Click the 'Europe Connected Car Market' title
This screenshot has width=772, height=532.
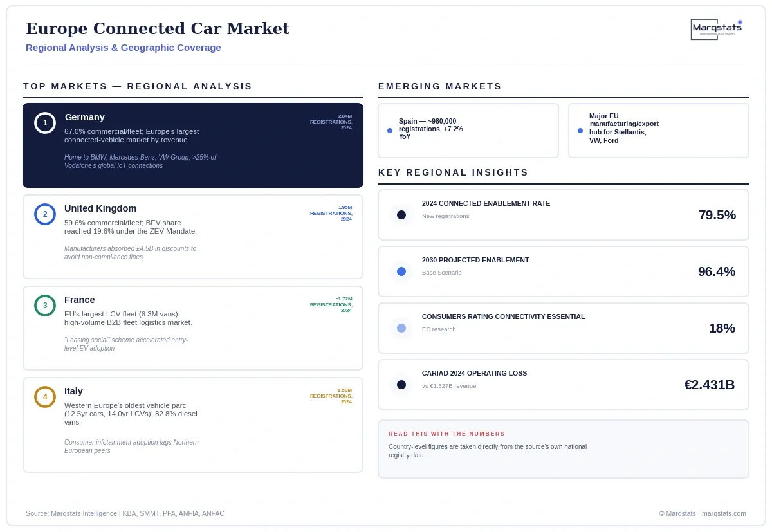(x=158, y=28)
